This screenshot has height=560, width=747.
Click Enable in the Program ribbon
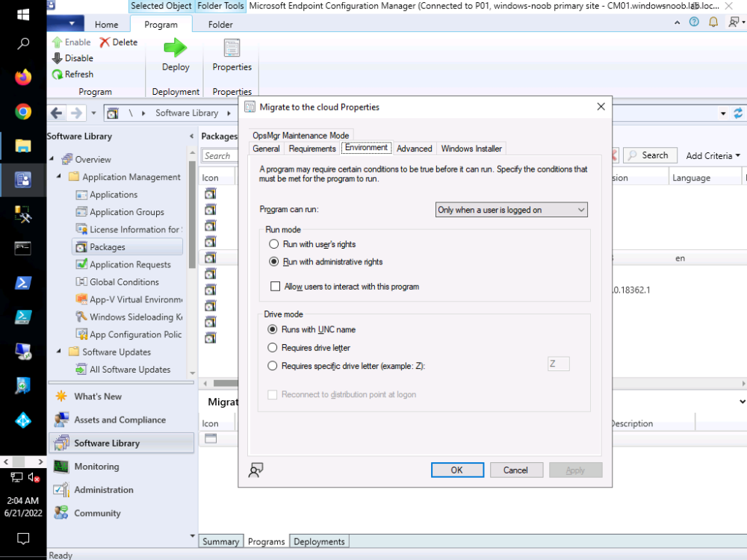pyautogui.click(x=72, y=42)
